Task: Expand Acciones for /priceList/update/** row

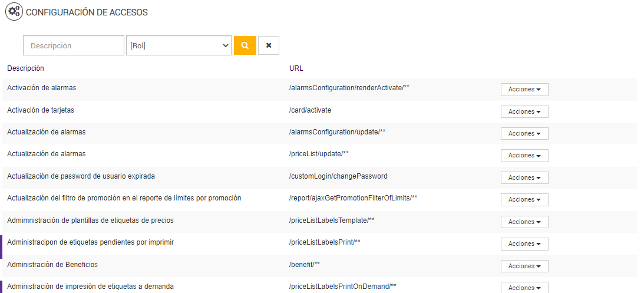Action: tap(524, 156)
